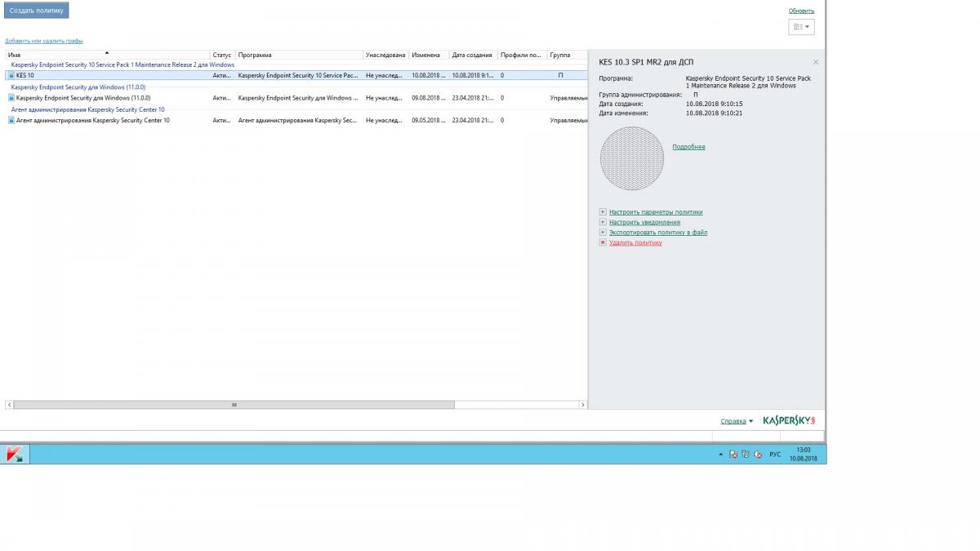Viewport: 980px width, 551px height.
Task: Click red X icon beside 'Удалить политику'
Action: 603,242
